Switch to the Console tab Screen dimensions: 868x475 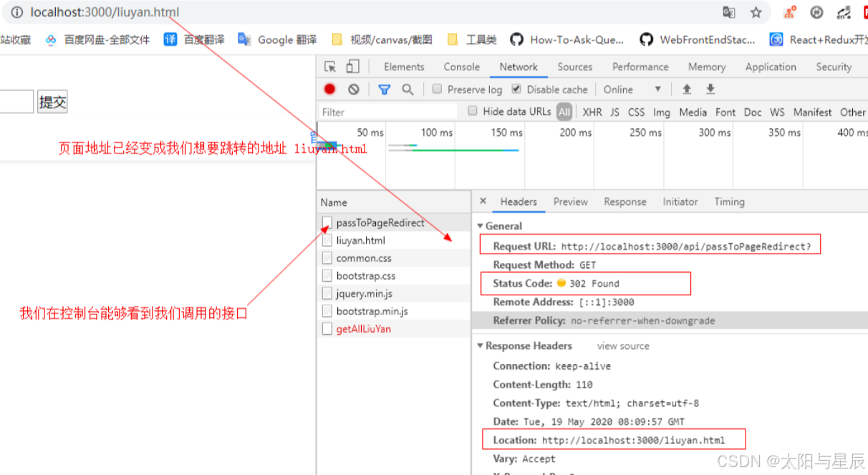click(x=462, y=67)
